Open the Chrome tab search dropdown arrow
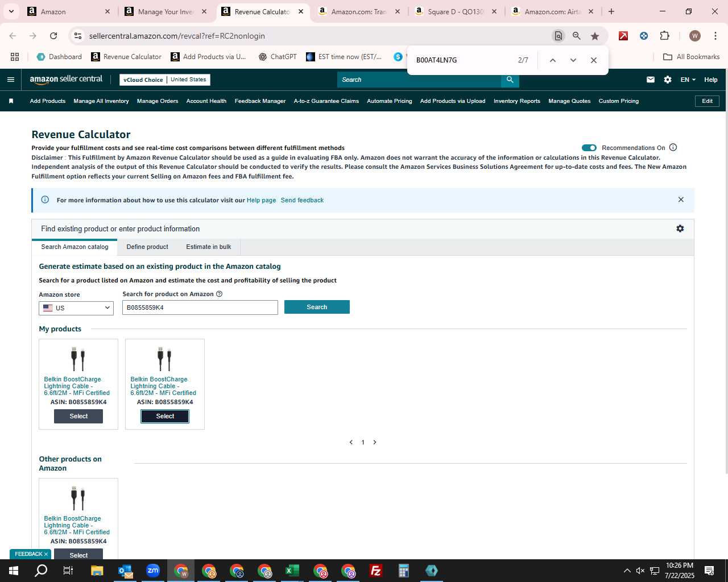Viewport: 728px width, 582px height. tap(11, 11)
